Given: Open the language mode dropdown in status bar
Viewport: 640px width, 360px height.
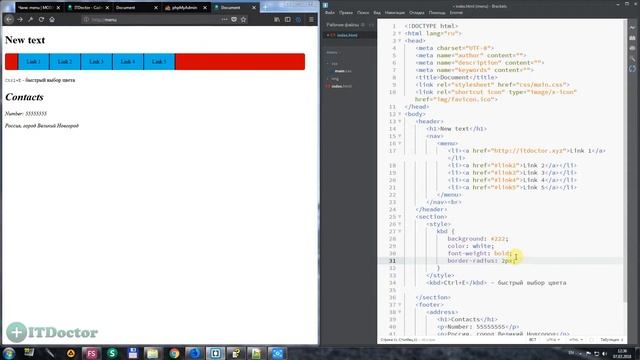Looking at the screenshot, I should tap(576, 340).
